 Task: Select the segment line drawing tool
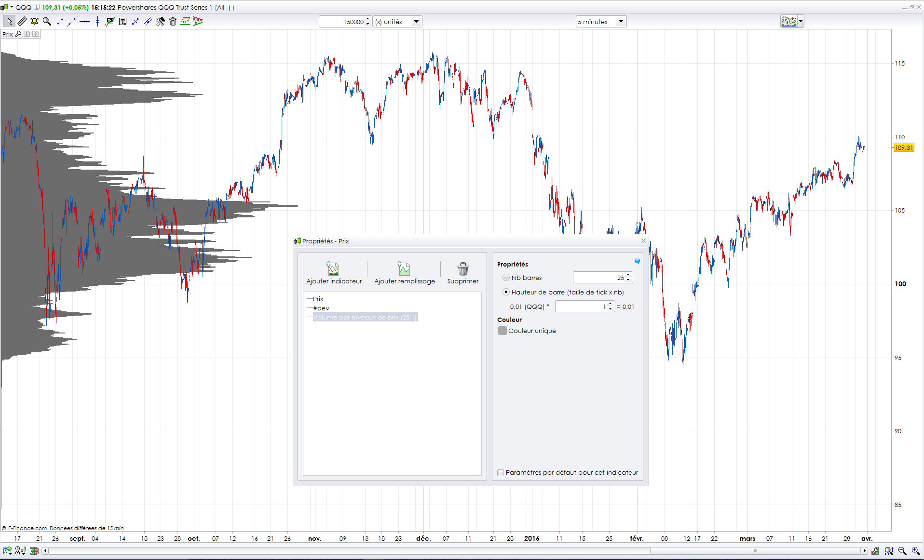tap(60, 21)
